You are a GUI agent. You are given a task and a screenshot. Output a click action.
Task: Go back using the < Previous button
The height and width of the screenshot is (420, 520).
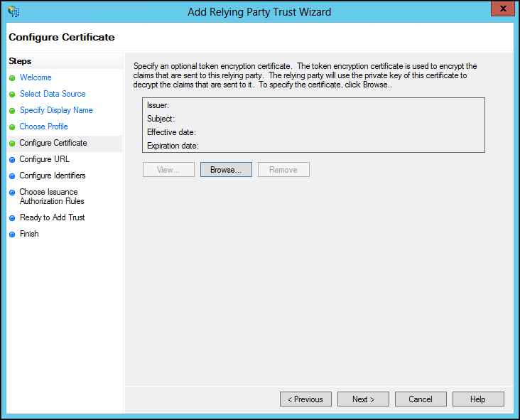305,399
